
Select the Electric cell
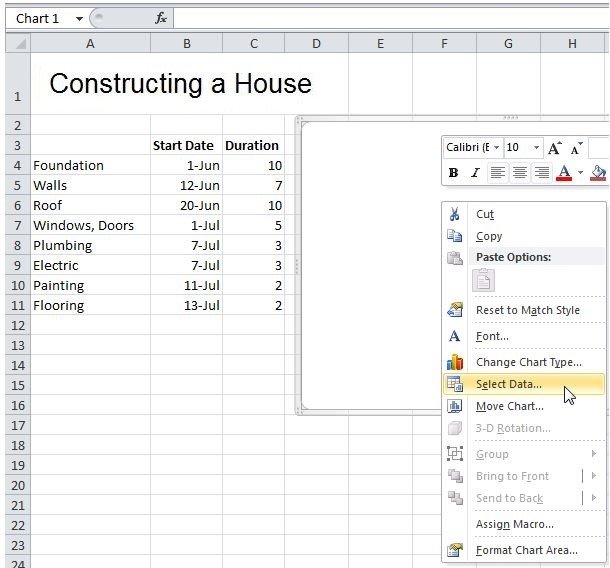click(x=90, y=265)
